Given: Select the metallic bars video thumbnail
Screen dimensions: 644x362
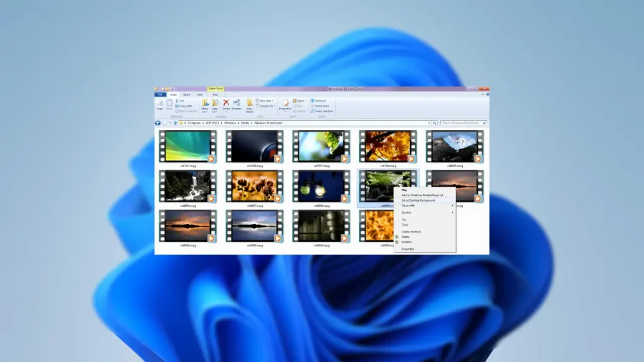Looking at the screenshot, I should 321,226.
